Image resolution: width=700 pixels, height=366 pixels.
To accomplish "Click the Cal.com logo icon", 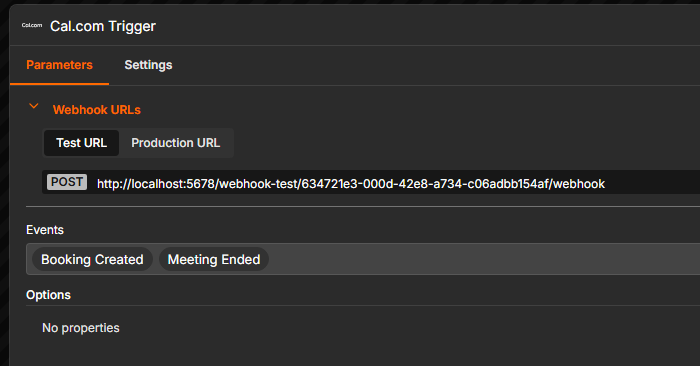I will pyautogui.click(x=32, y=25).
